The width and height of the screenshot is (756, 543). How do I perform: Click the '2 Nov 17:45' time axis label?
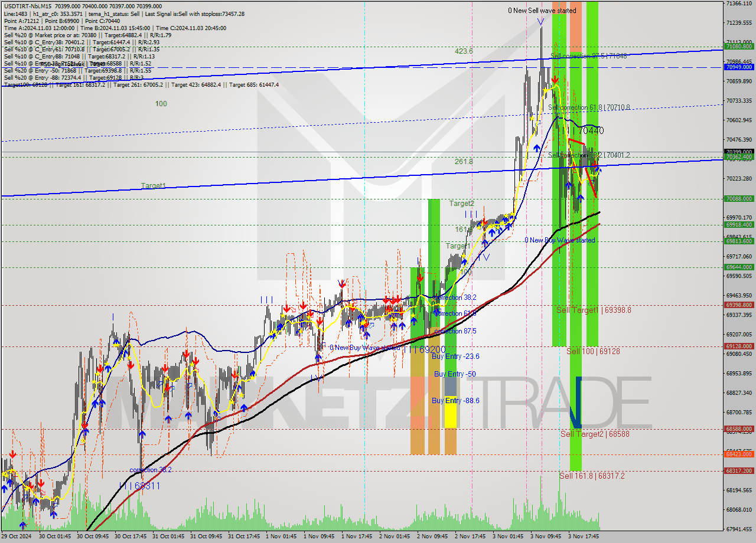click(x=470, y=537)
